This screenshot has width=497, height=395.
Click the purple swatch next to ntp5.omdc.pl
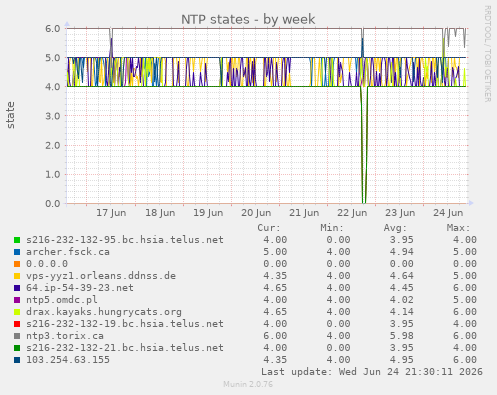click(x=17, y=300)
